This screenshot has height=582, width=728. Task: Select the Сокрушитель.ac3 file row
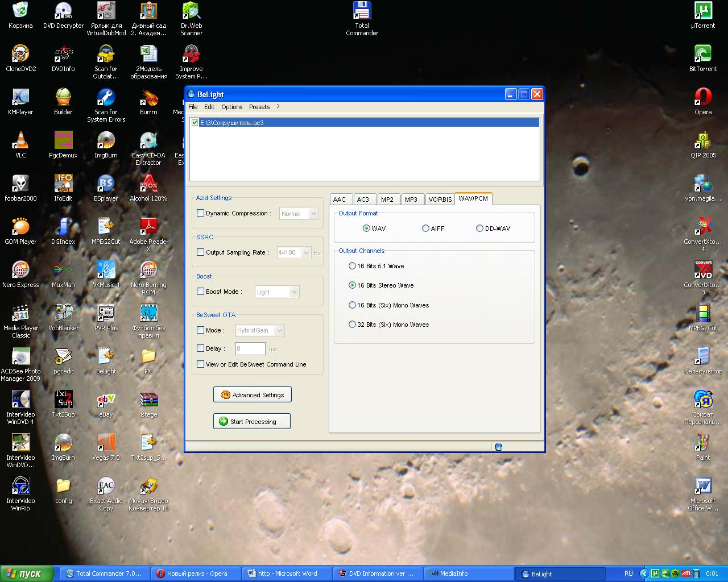click(x=365, y=122)
